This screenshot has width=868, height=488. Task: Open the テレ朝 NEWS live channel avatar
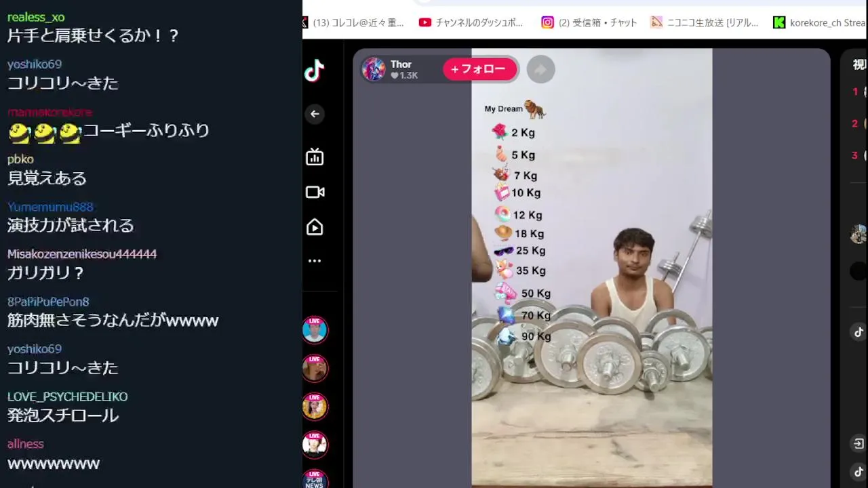(x=315, y=479)
